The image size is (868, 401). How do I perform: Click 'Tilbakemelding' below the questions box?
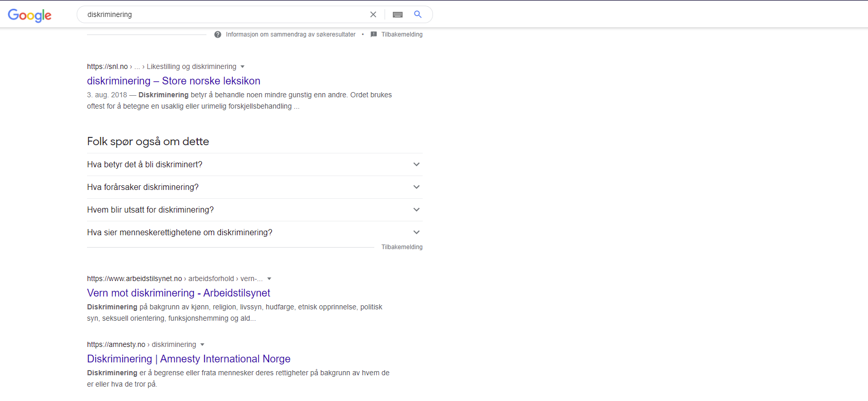tap(402, 247)
